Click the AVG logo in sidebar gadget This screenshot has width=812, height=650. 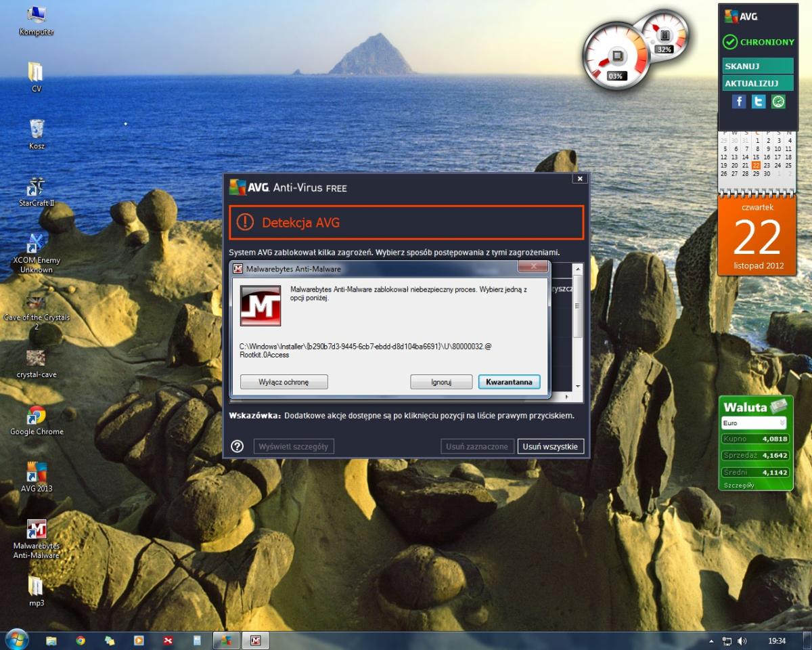(x=741, y=16)
